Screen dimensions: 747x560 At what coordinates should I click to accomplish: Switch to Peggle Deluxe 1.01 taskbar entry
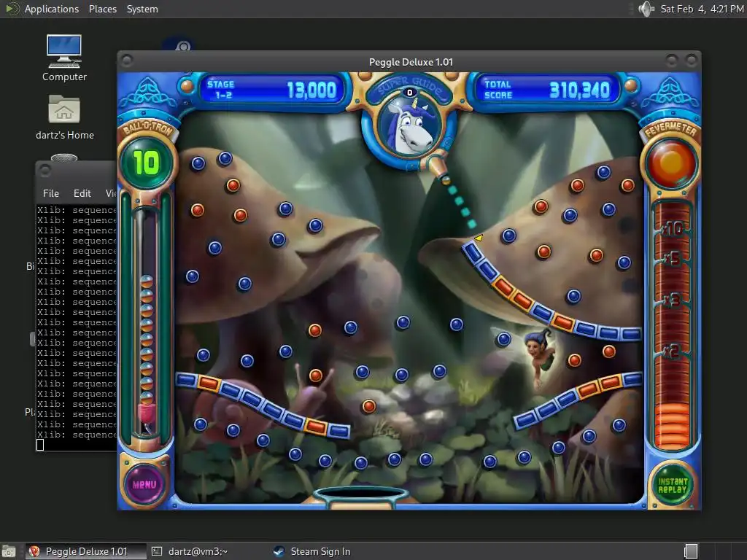[86, 551]
